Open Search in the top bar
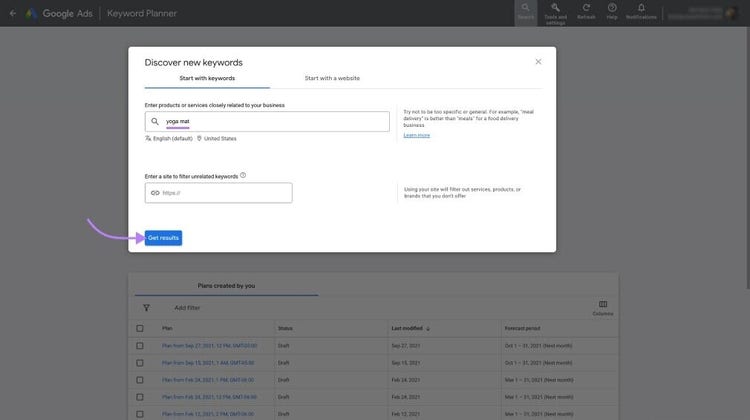This screenshot has width=750, height=420. tap(525, 11)
